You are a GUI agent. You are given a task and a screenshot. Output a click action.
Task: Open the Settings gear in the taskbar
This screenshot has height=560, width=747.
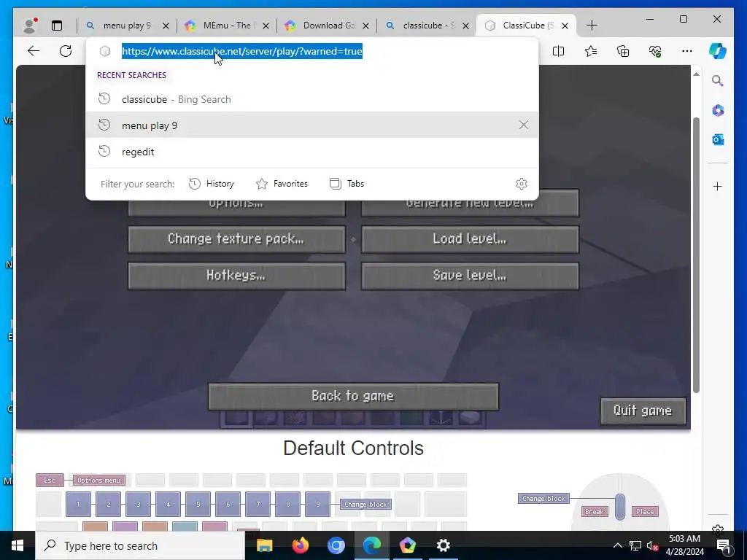pyautogui.click(x=443, y=545)
